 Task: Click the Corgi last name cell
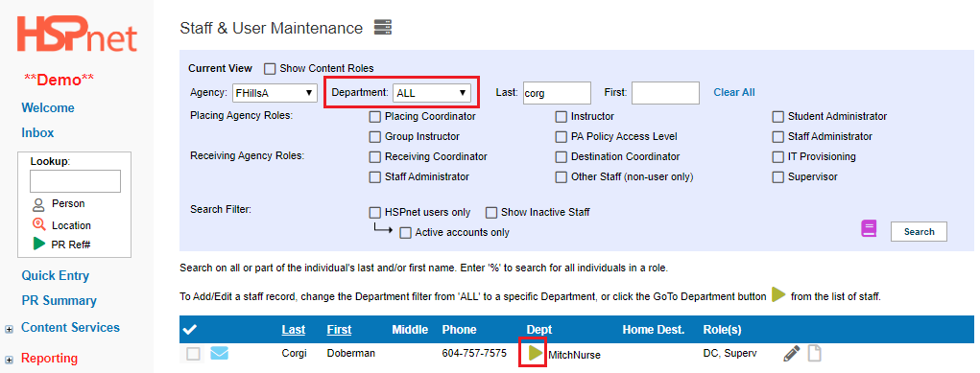[x=294, y=353]
